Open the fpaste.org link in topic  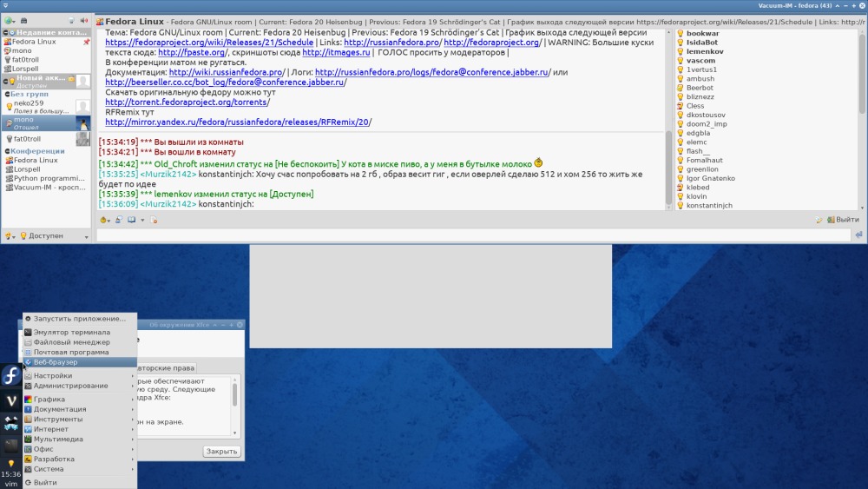[x=192, y=53]
